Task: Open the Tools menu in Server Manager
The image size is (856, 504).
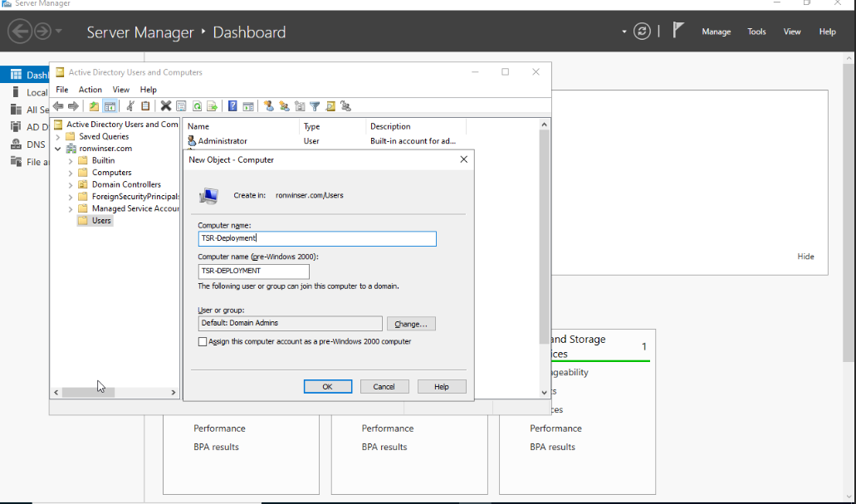Action: click(756, 32)
